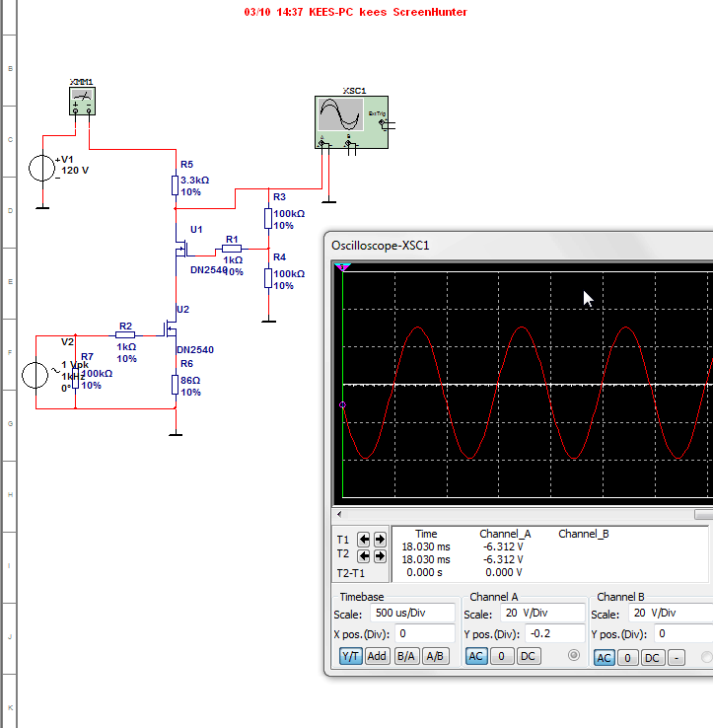Move cursor T1 right with arrow

[380, 540]
